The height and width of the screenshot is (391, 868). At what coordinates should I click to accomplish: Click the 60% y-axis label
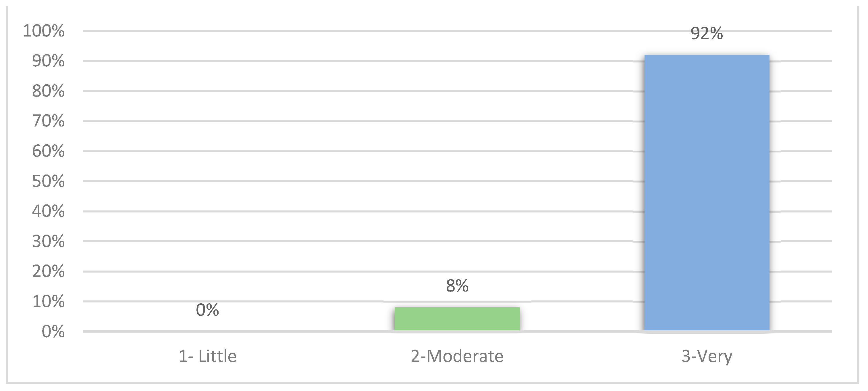tap(48, 151)
